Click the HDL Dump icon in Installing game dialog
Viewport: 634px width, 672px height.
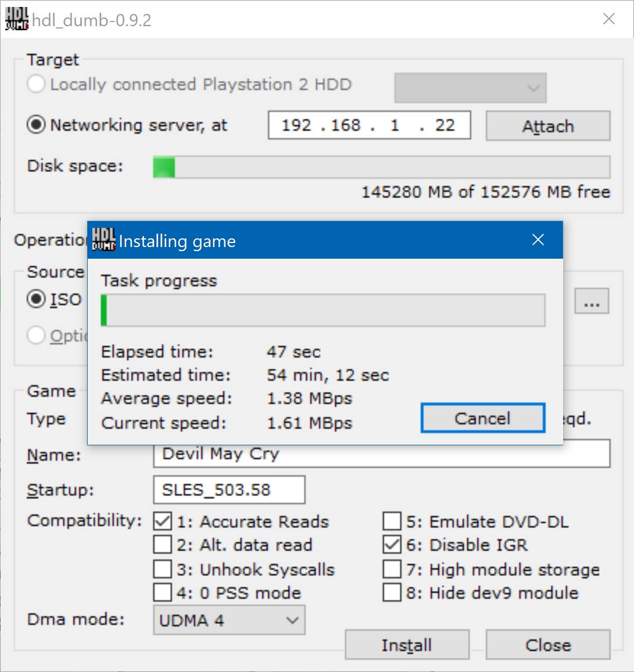pyautogui.click(x=103, y=239)
